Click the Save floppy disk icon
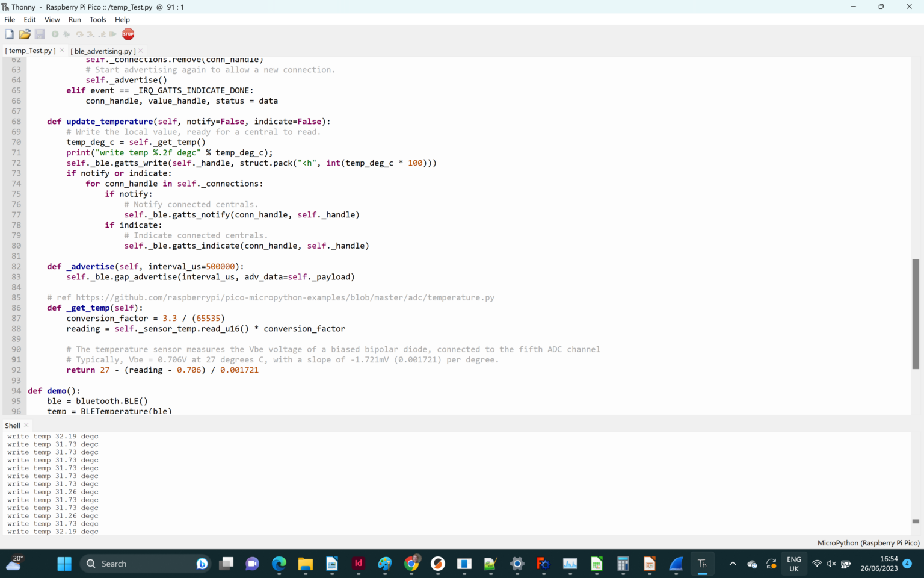Screen dimensions: 924x578 (40, 34)
